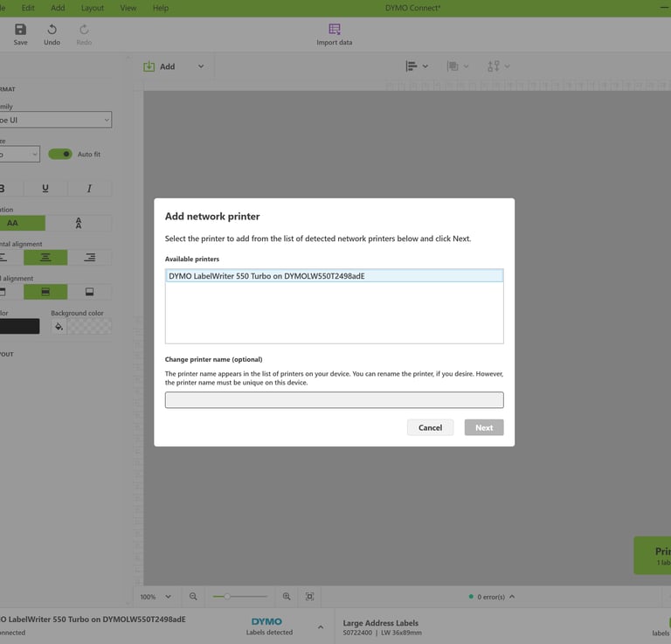The height and width of the screenshot is (644, 671).
Task: Open the Edit menu
Action: tap(28, 8)
